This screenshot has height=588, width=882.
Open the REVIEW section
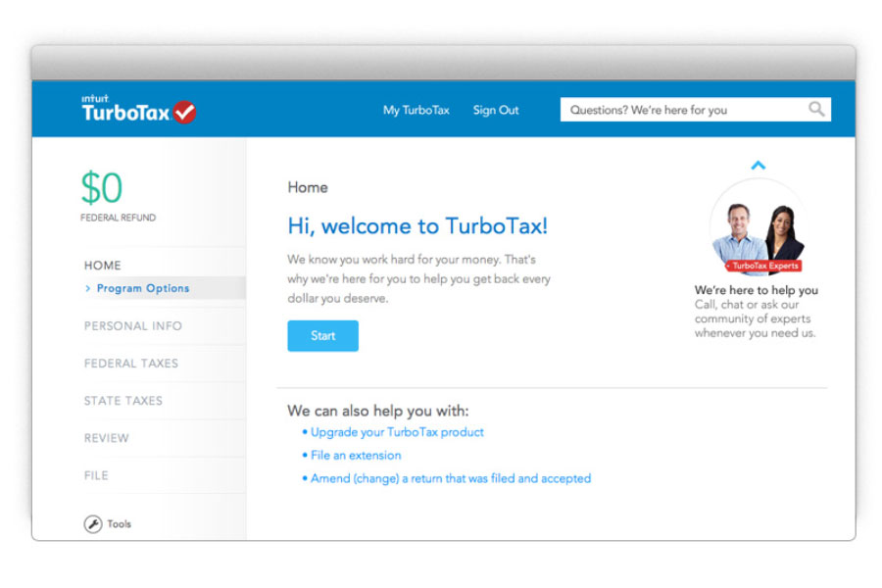[x=106, y=438]
